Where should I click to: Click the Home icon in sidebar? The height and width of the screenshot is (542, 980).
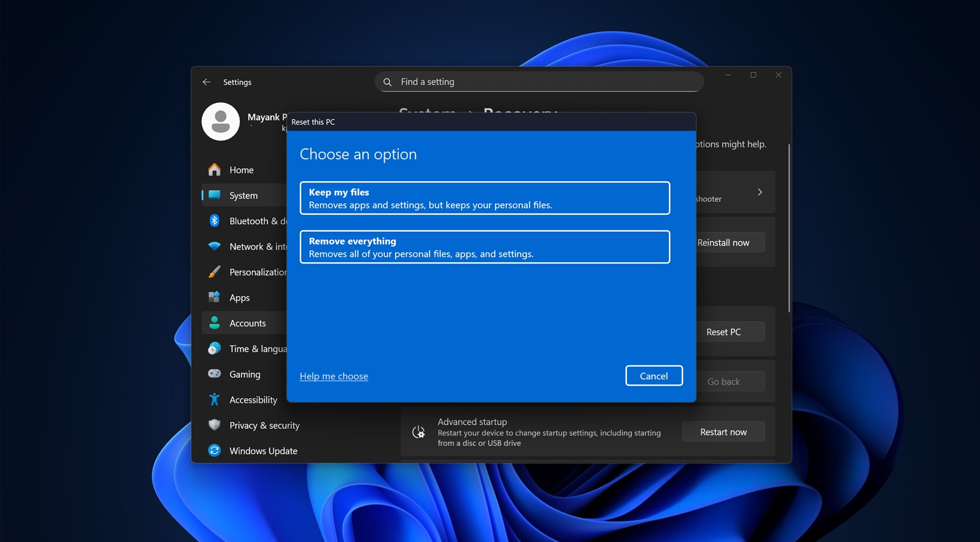point(214,170)
